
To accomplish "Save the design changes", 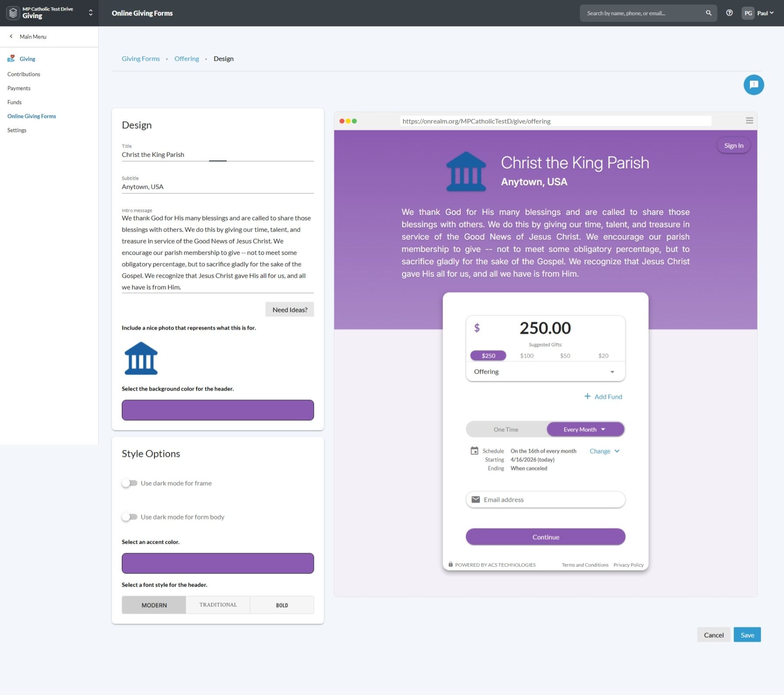I will [747, 635].
